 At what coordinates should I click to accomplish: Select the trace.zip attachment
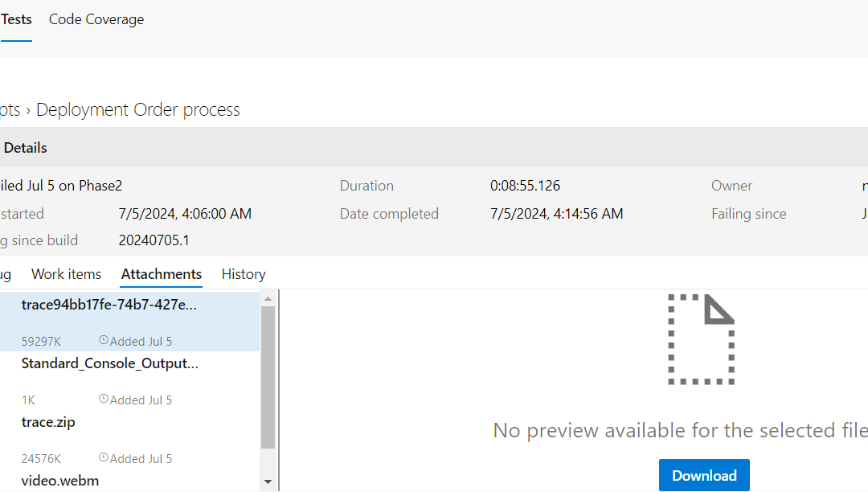(x=48, y=422)
